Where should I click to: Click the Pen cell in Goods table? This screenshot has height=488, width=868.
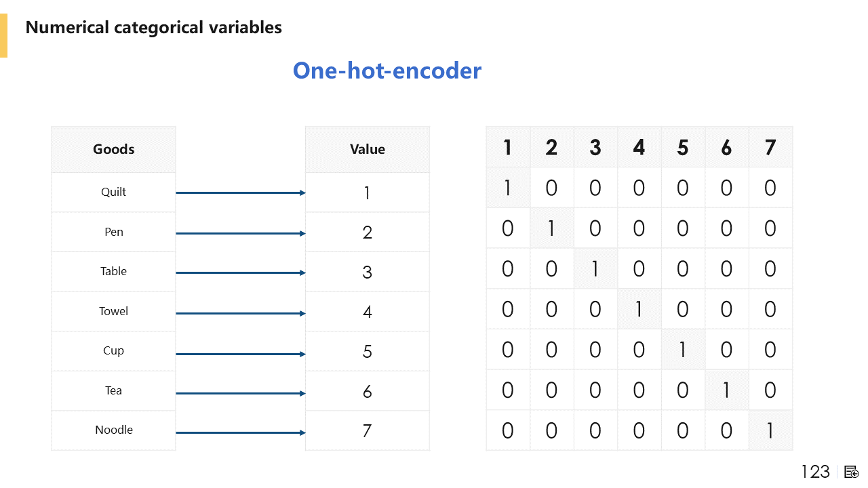point(114,232)
